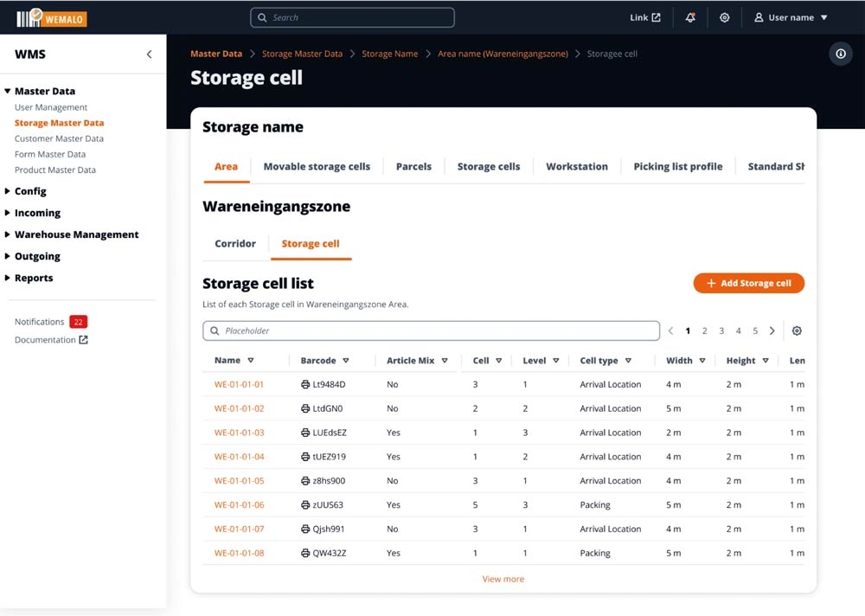865x616 pixels.
Task: Open the Corridor sub-tab
Action: [x=235, y=243]
